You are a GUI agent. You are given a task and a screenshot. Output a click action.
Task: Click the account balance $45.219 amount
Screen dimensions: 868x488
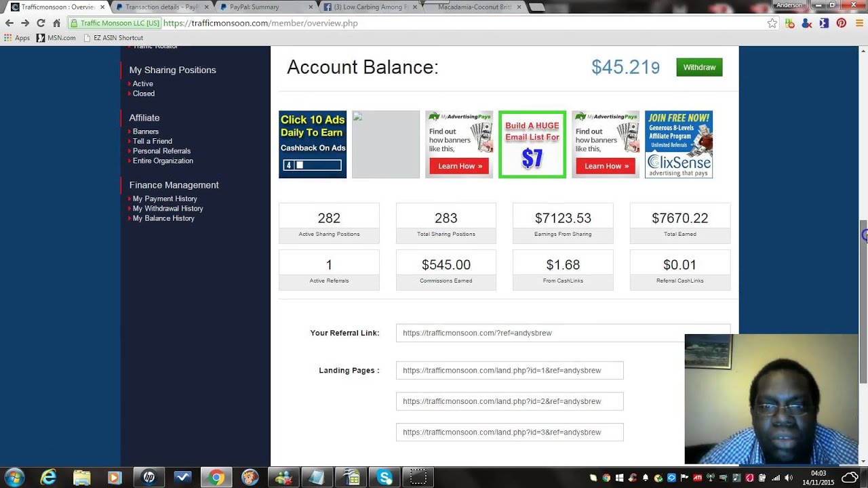[625, 67]
